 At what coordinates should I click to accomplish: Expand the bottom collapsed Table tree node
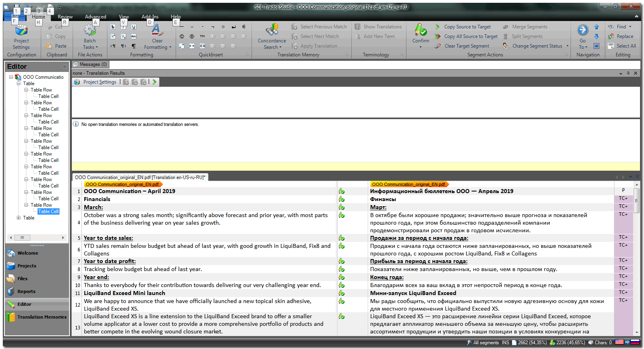coord(19,218)
